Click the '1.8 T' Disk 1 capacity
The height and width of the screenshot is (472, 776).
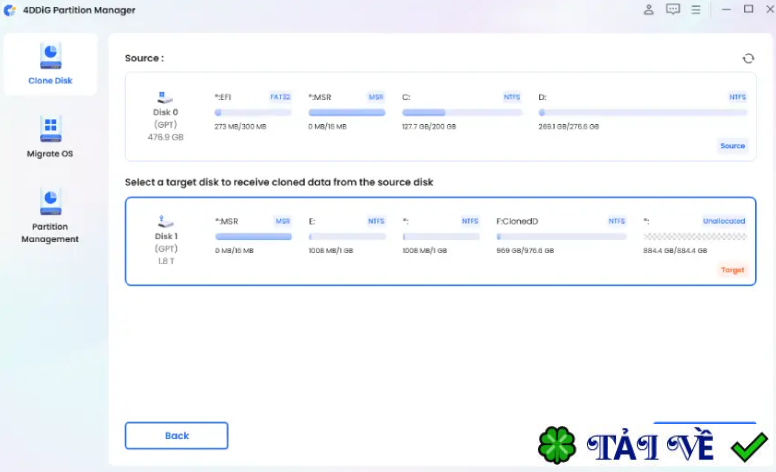point(166,261)
